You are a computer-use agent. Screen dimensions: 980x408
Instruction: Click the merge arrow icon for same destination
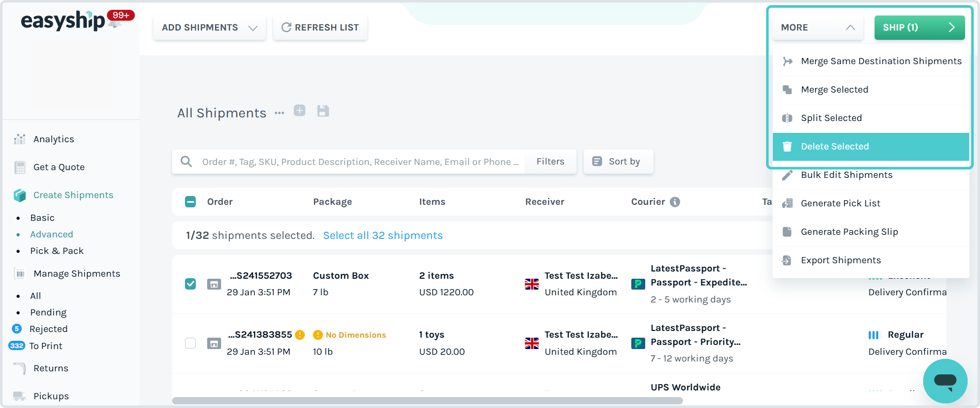(787, 62)
